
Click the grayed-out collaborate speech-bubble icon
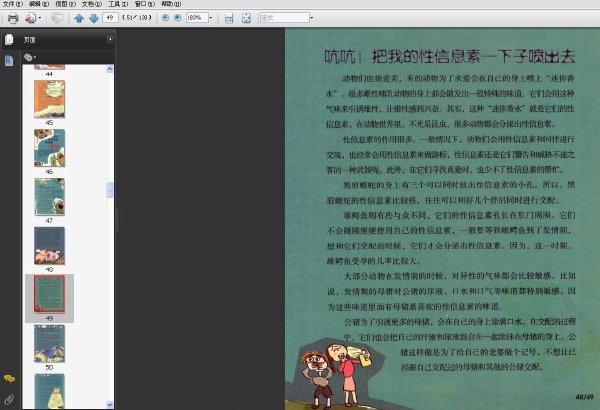tap(57, 18)
